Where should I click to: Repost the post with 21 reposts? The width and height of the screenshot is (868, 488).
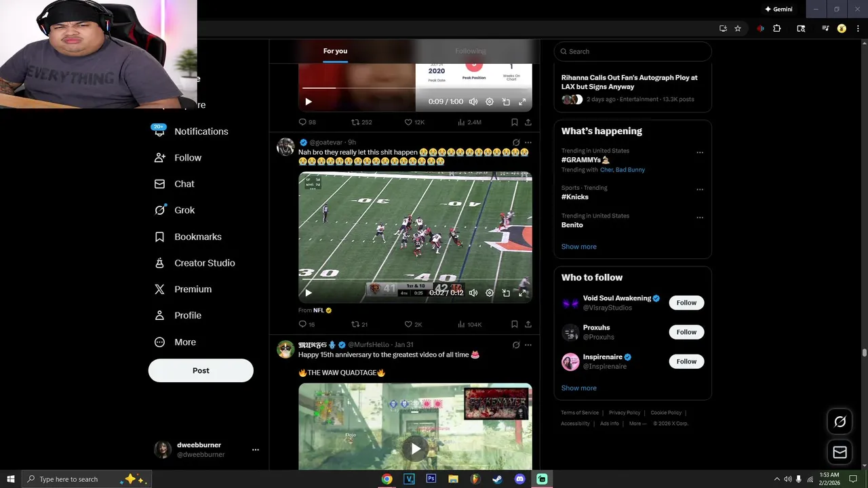(359, 324)
